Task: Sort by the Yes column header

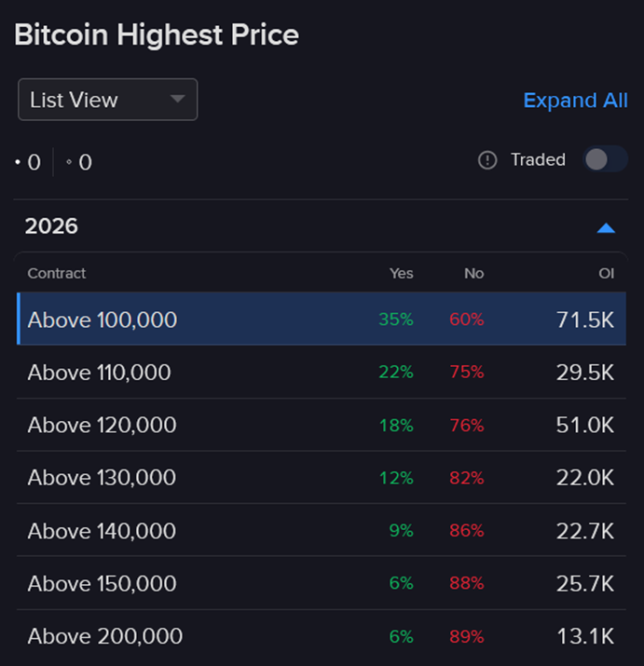Action: (x=402, y=274)
